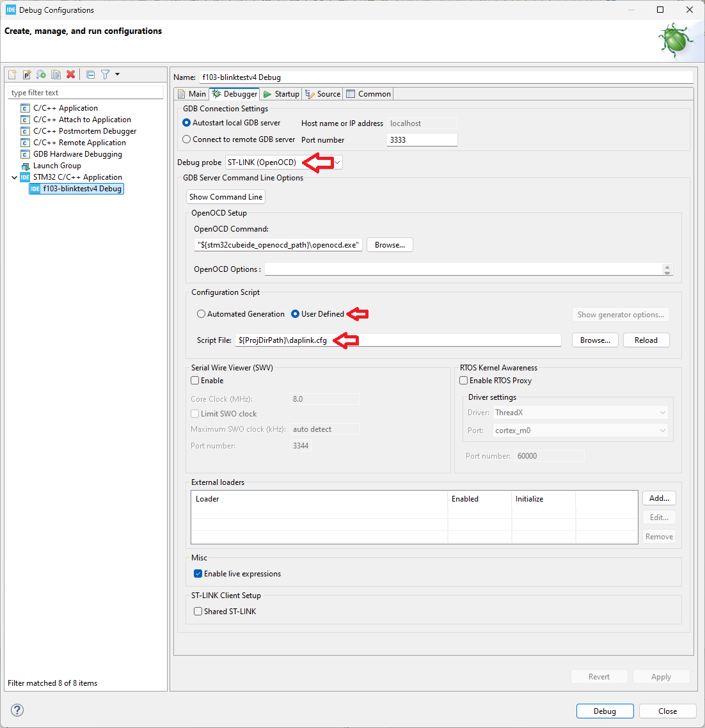Screen dimensions: 705x728
Task: Create a new configuration prototype
Action: [x=26, y=74]
